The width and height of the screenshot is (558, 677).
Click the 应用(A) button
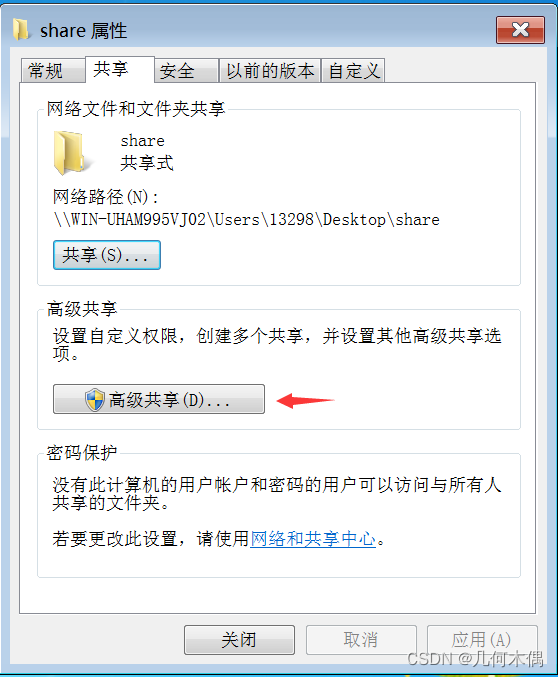482,640
